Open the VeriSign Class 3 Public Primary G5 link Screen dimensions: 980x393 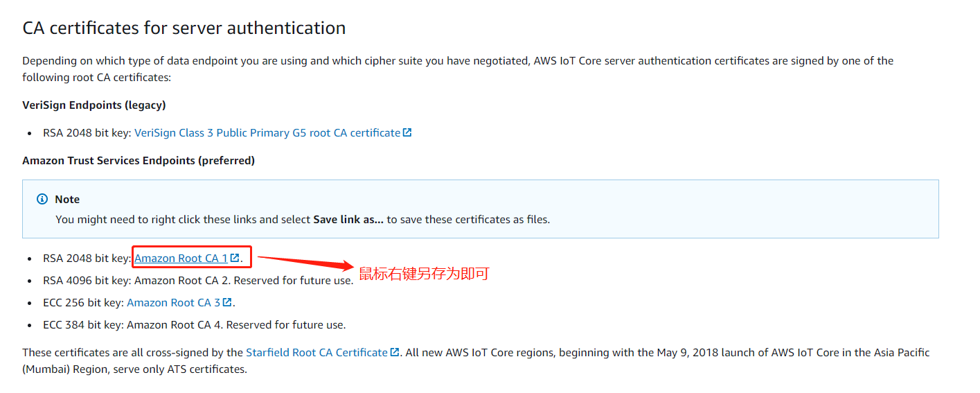click(x=267, y=132)
